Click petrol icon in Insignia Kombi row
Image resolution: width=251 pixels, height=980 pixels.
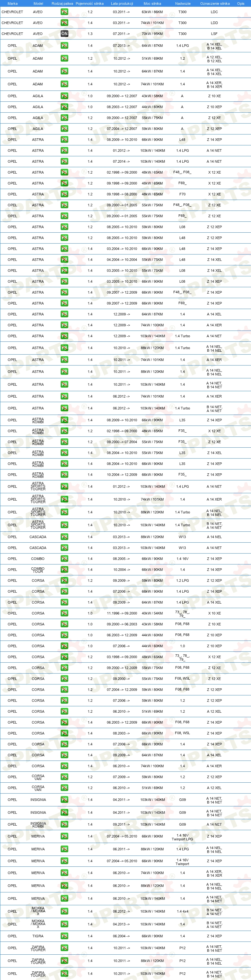pyautogui.click(x=64, y=824)
